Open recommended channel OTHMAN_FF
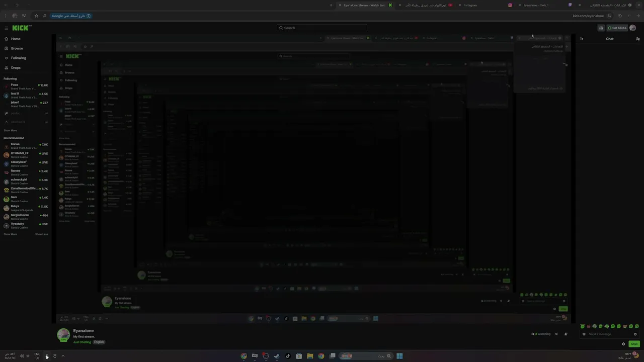 [x=26, y=155]
